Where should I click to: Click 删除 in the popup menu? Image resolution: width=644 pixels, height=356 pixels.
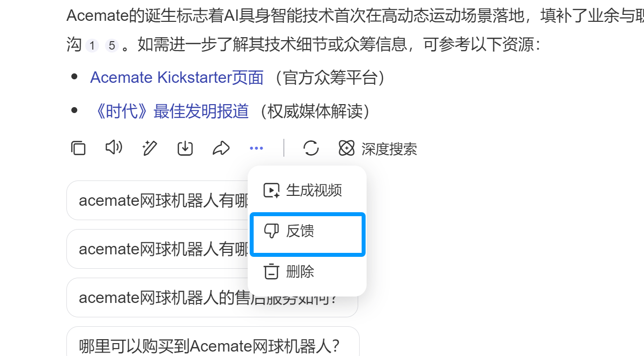[307, 272]
